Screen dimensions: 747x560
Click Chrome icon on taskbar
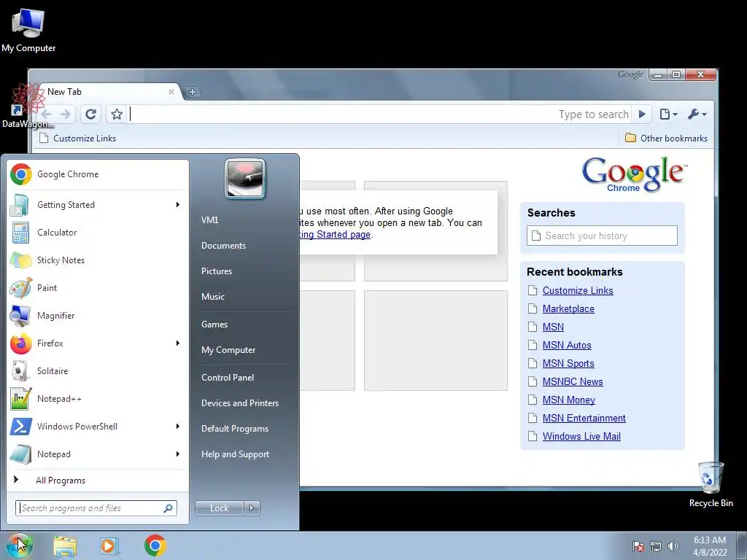pyautogui.click(x=155, y=545)
